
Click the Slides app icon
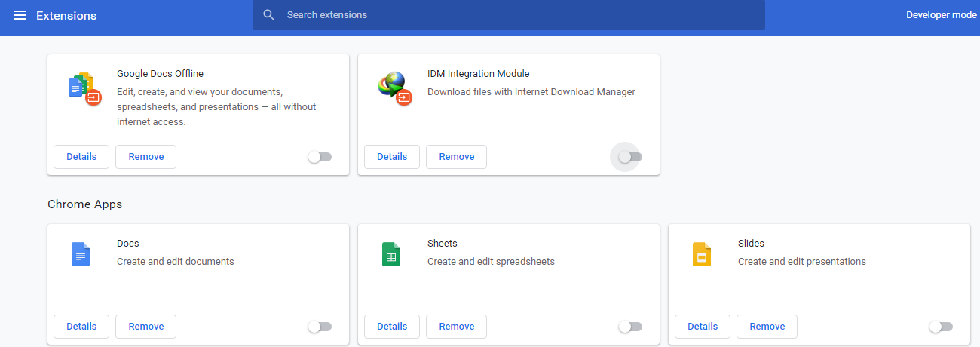[x=702, y=254]
